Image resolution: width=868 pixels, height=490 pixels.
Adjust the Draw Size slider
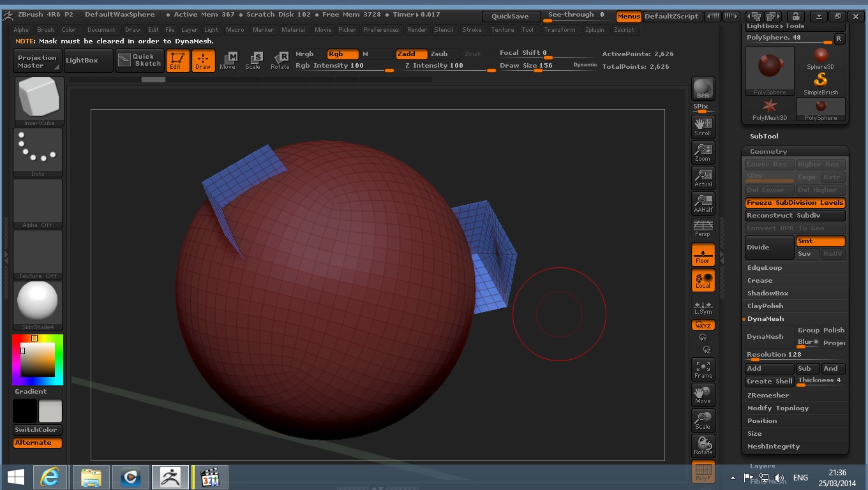click(548, 66)
